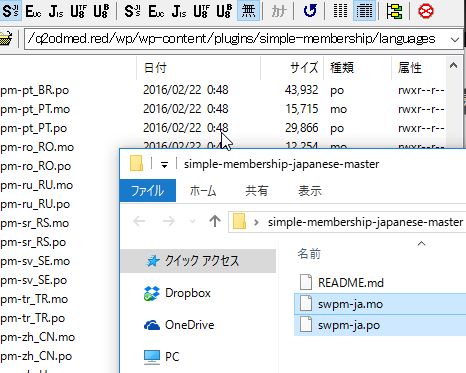Select the pm-sv_SE.po file
Viewport: 466px width, 373px height.
34,280
